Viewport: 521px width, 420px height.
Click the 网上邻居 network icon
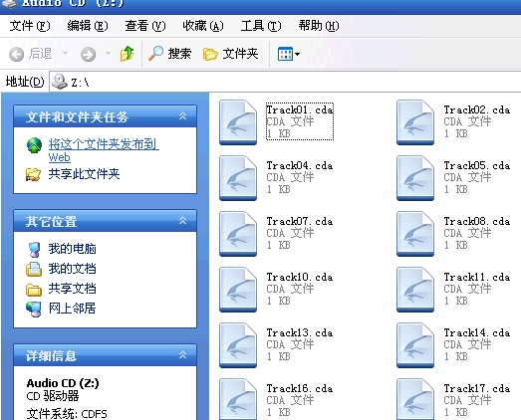tap(34, 309)
